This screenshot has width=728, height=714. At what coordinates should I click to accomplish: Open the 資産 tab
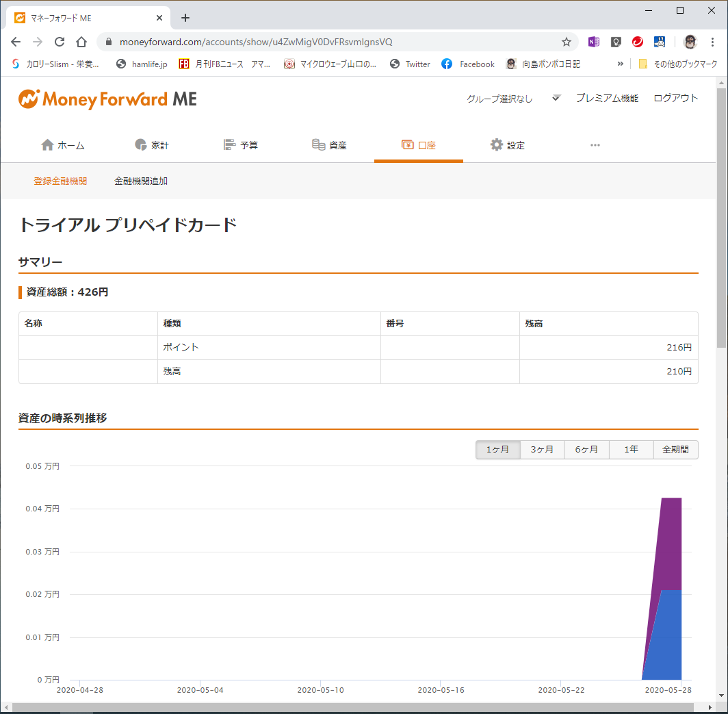tap(329, 145)
